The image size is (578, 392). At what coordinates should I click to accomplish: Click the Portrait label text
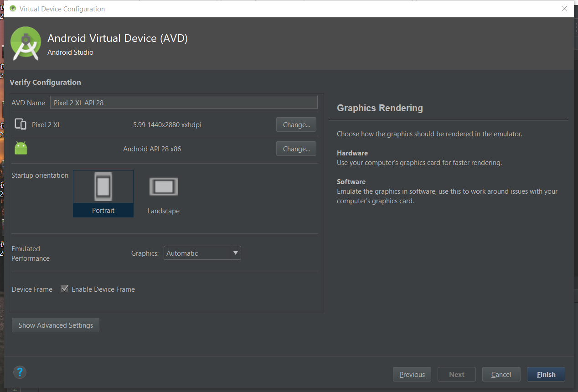click(103, 211)
